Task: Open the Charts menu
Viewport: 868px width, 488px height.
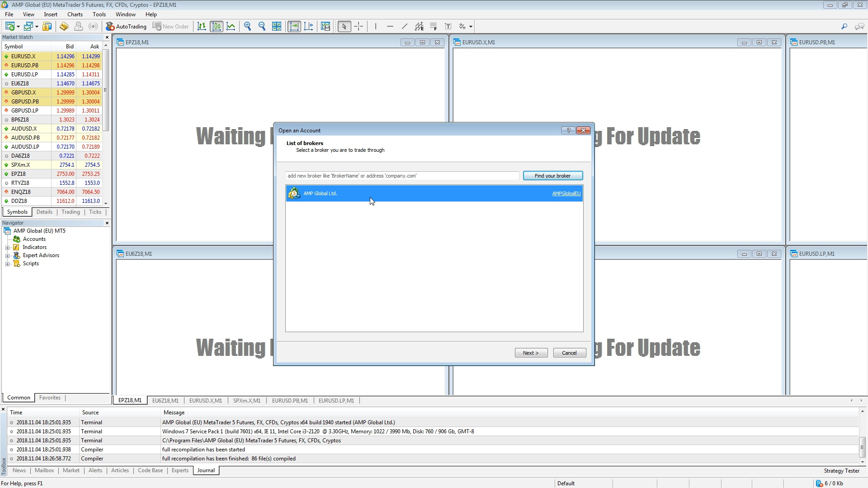Action: [x=75, y=14]
